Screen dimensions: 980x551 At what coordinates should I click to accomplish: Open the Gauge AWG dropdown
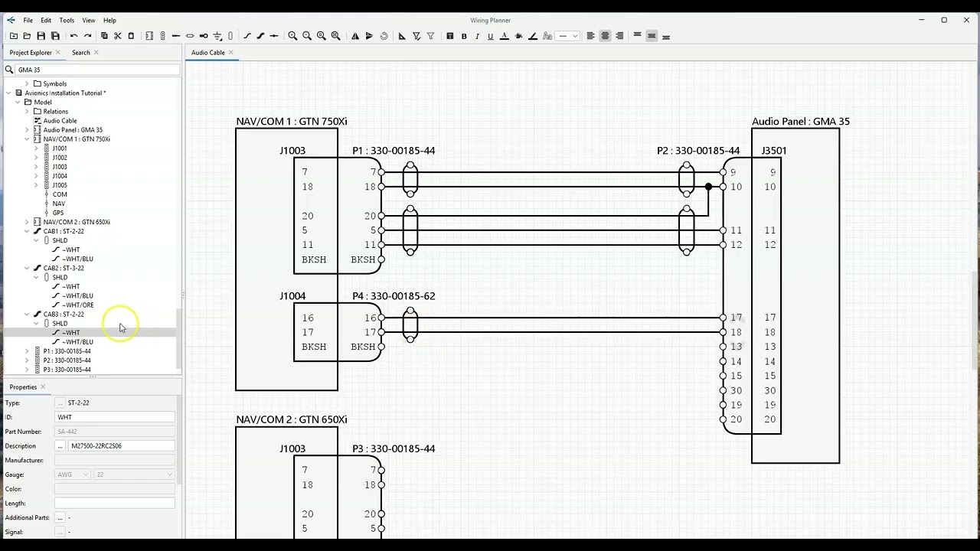click(x=72, y=474)
